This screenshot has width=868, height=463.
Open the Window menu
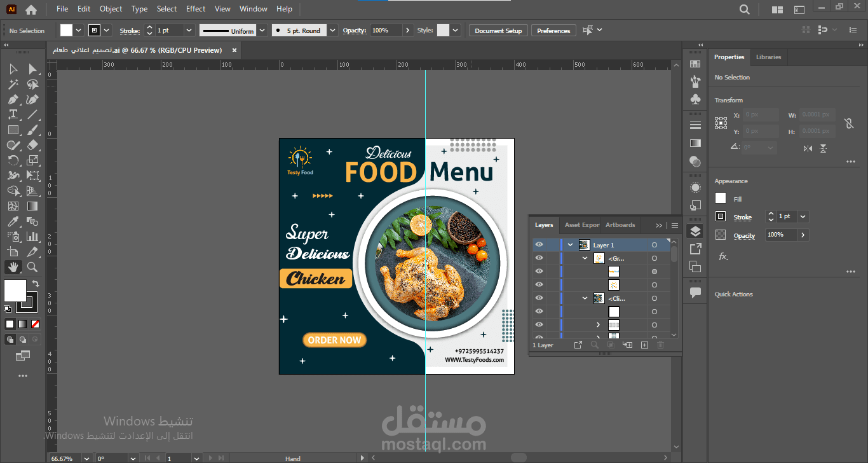pyautogui.click(x=254, y=9)
